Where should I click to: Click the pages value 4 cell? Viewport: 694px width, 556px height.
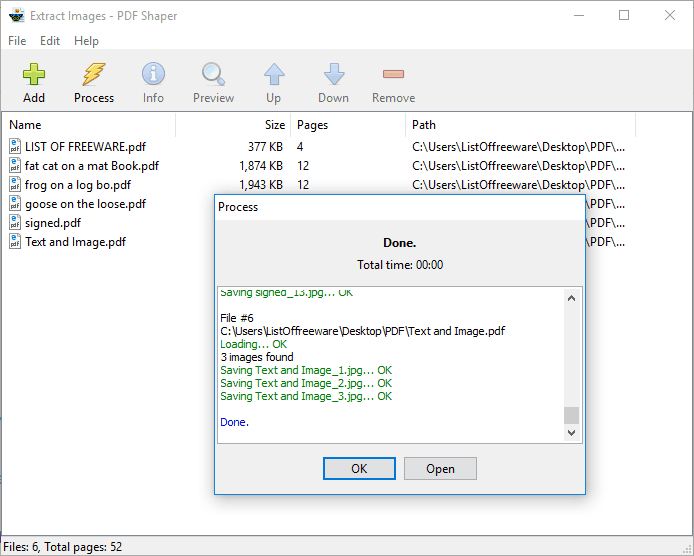(300, 147)
